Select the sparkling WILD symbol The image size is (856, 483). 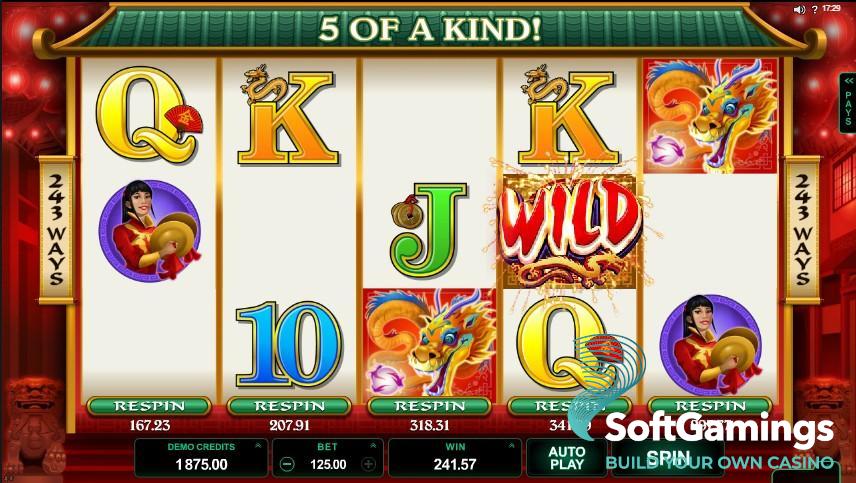pos(569,231)
